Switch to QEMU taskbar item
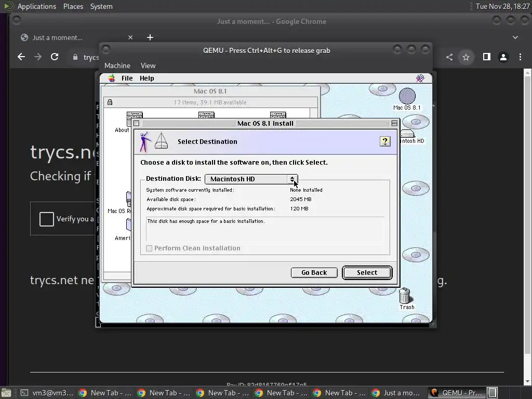Viewport: 532px width, 399px height. click(x=456, y=393)
